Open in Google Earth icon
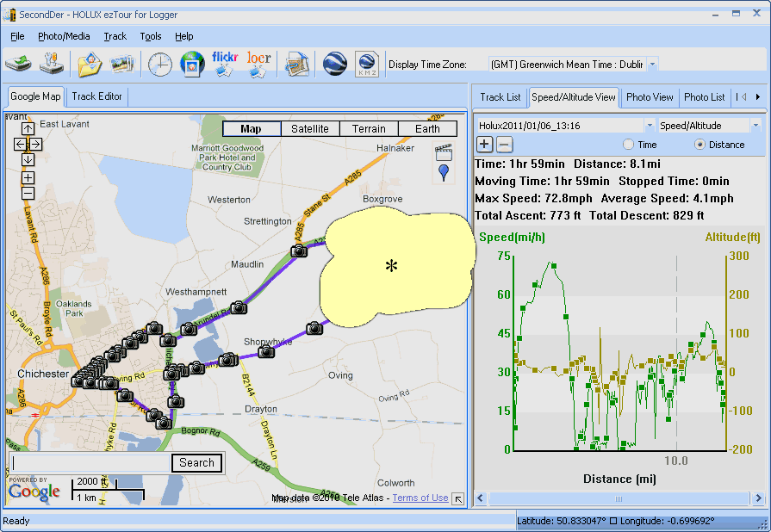Screen dimensions: 771x532 click(335, 64)
